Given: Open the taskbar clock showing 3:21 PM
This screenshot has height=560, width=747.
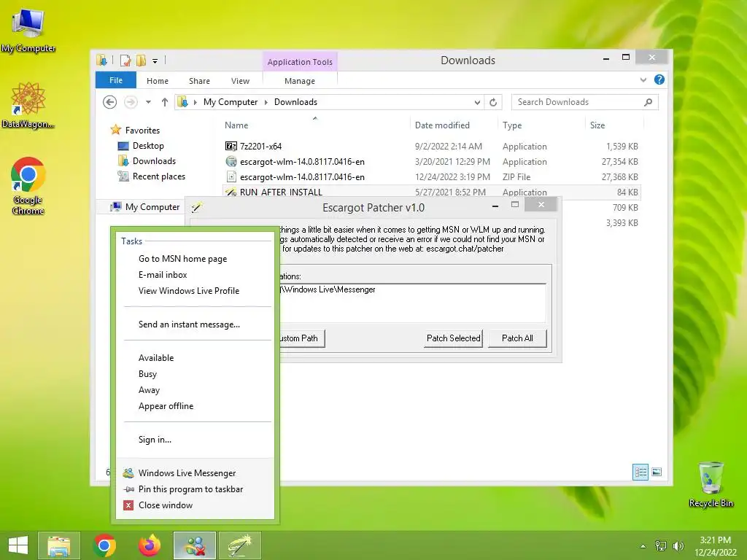Looking at the screenshot, I should pos(715,546).
